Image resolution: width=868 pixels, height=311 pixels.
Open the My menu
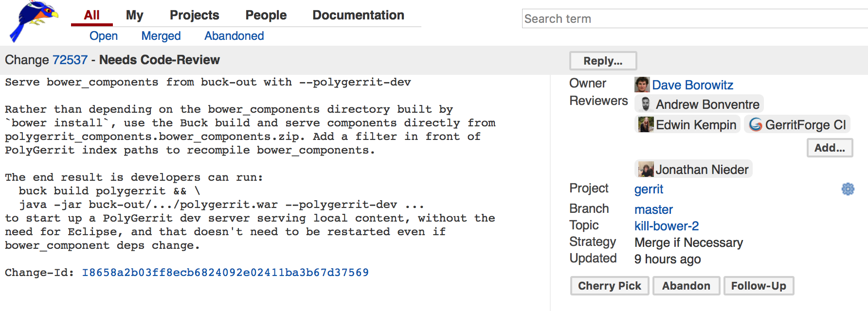134,15
